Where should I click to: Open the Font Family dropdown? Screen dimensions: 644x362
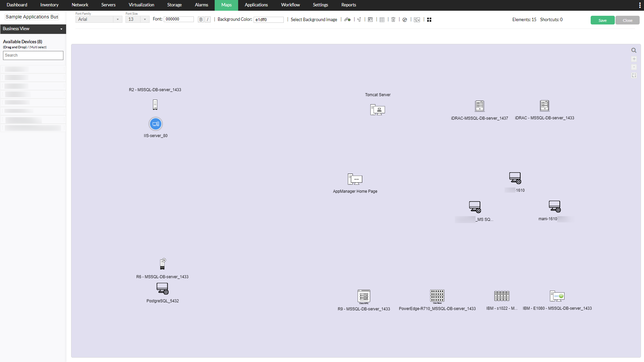99,19
